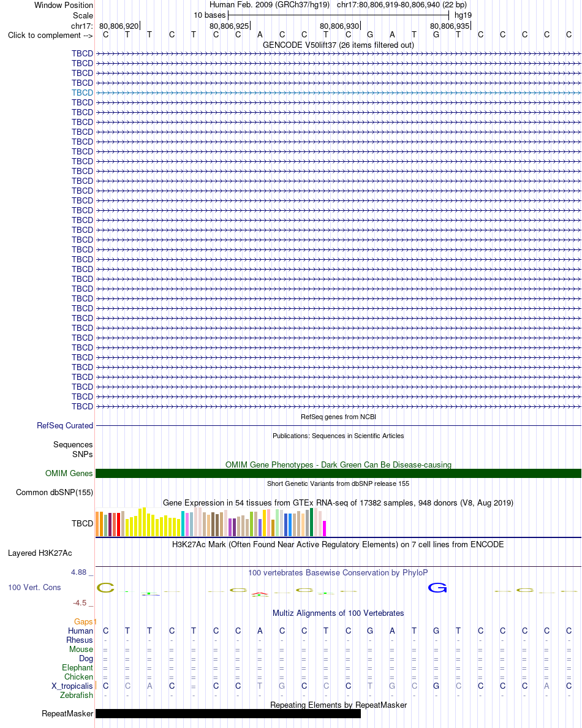Viewport: 582px width, 728px height.
Task: Open '100 vertebrates Basewise Conservation by PhyloP'
Action: coord(338,572)
